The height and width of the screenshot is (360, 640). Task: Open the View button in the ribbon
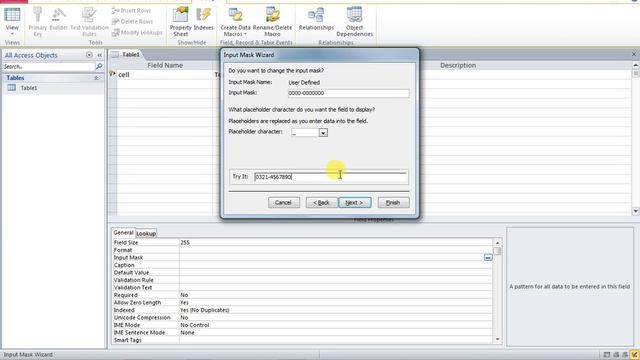click(x=12, y=20)
